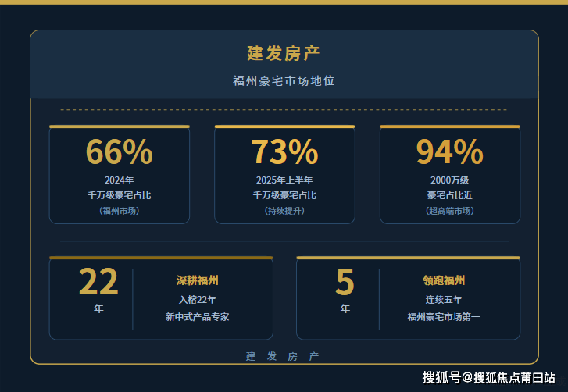Select the 福州豪宅市场地位 subtitle text
The height and width of the screenshot is (392, 568).
[284, 80]
